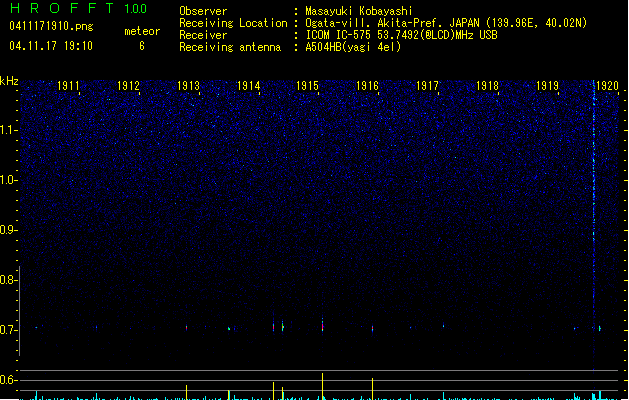Click the 1917 time axis marker
The width and height of the screenshot is (629, 400).
point(428,86)
